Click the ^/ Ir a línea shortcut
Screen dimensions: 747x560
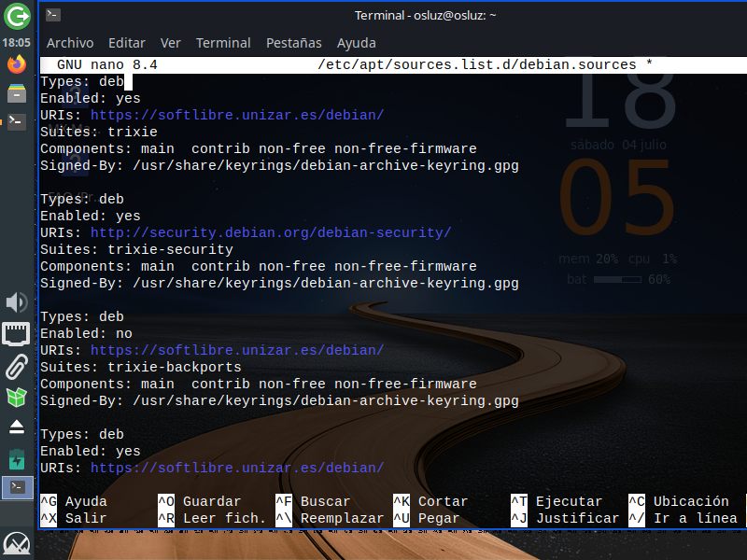[683, 518]
